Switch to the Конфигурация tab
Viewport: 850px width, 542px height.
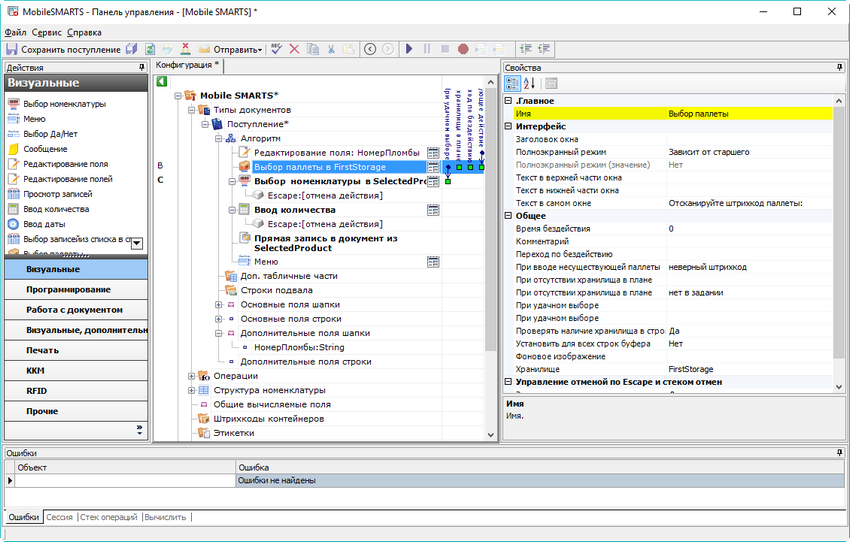[188, 65]
